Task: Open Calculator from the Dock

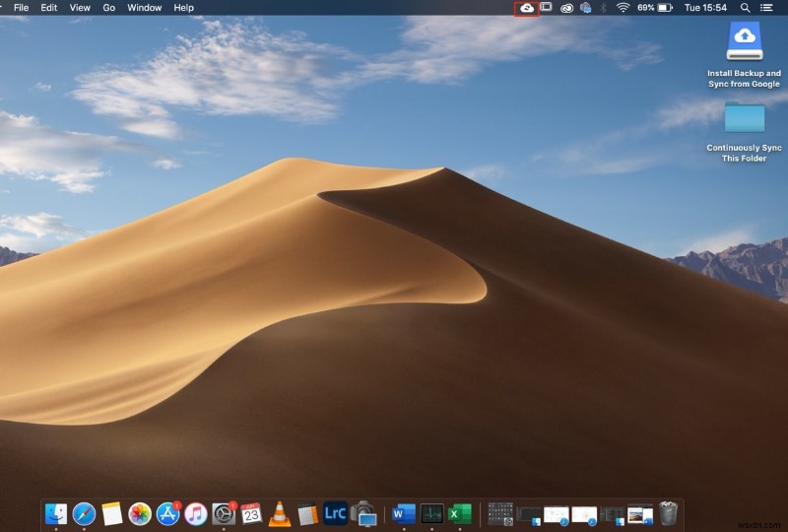Action: point(307,514)
